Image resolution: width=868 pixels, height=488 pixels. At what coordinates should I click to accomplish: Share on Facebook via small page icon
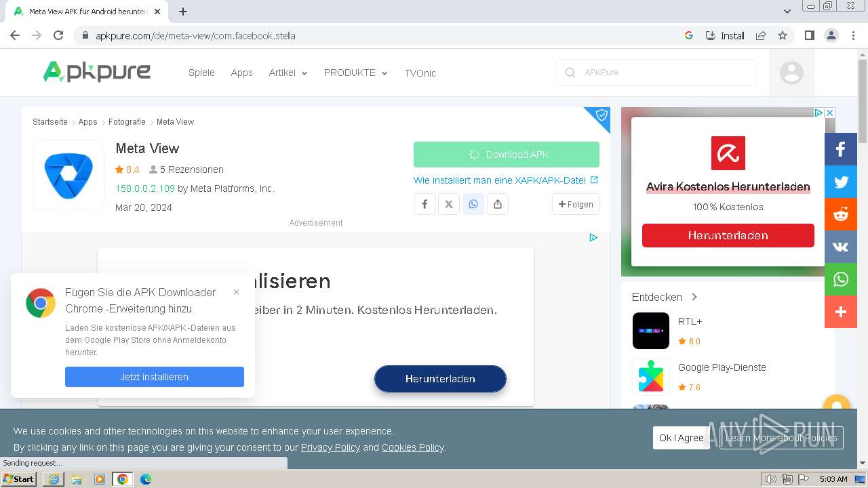coord(425,204)
